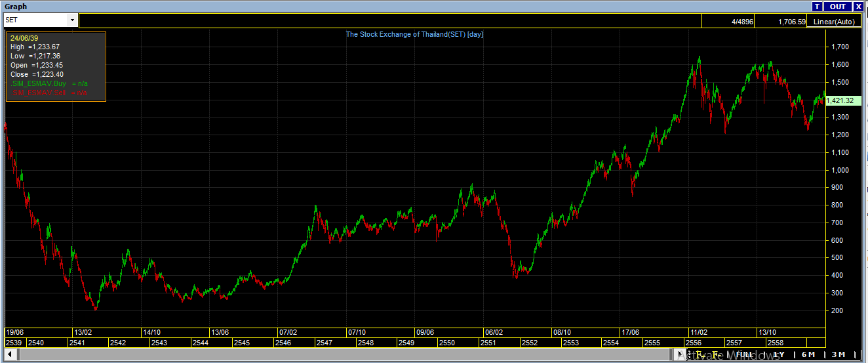Click the 24/06/39 date in info box

click(23, 38)
